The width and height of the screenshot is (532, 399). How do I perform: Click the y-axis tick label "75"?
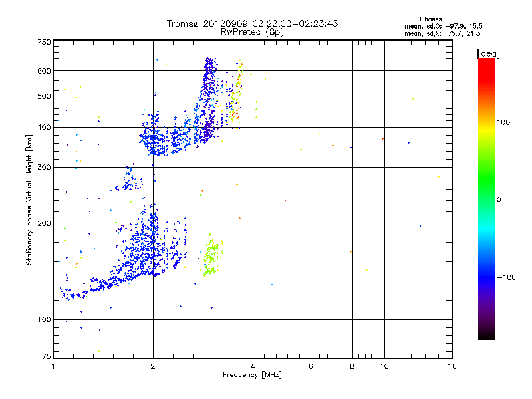pyautogui.click(x=47, y=356)
